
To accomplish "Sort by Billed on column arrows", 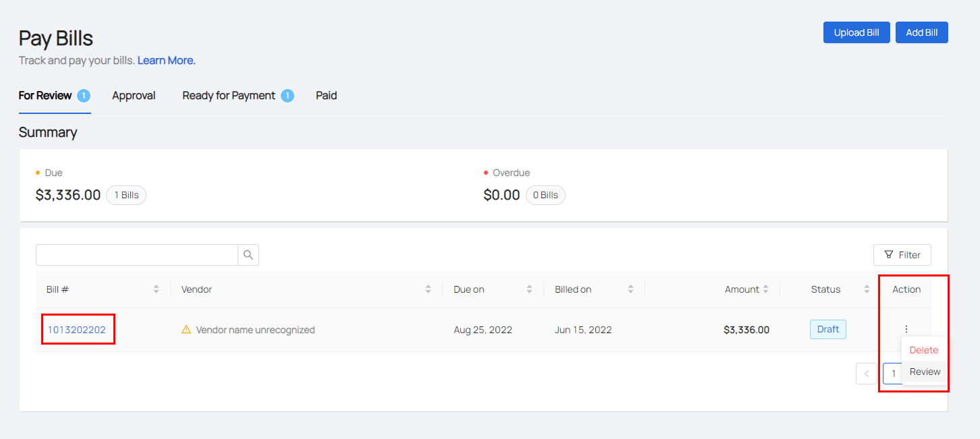I will (630, 289).
